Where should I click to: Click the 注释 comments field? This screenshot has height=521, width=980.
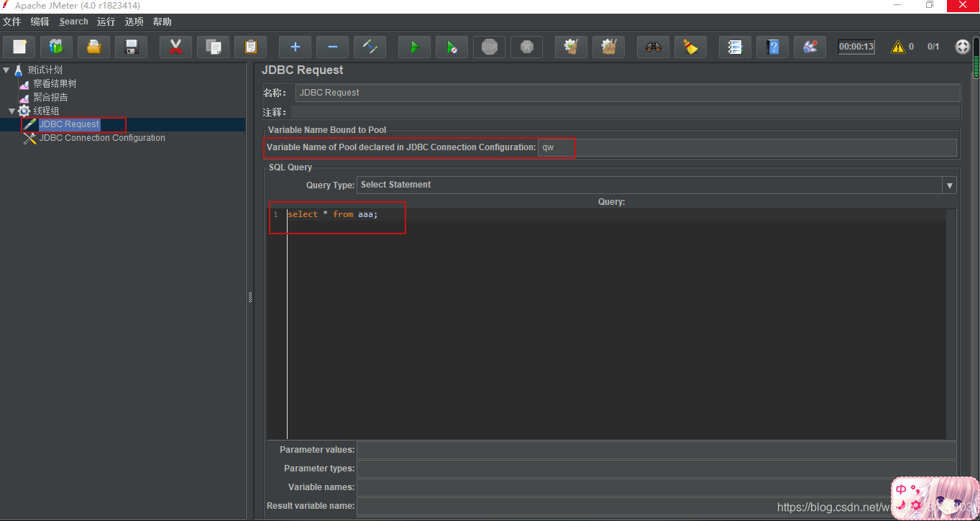click(626, 112)
